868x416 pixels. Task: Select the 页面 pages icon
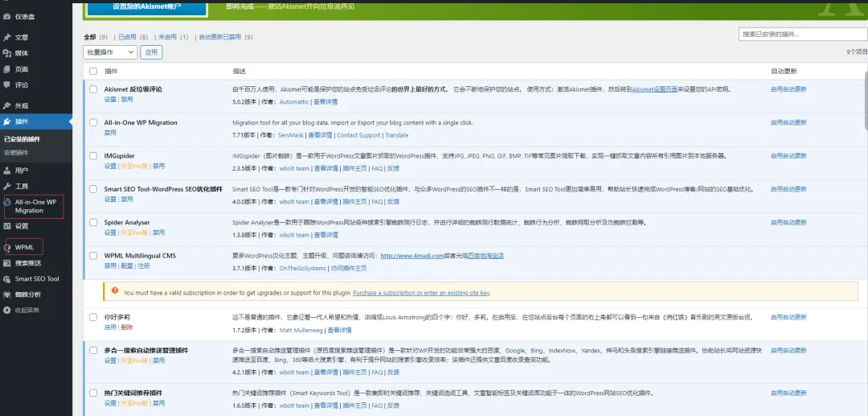click(x=6, y=69)
